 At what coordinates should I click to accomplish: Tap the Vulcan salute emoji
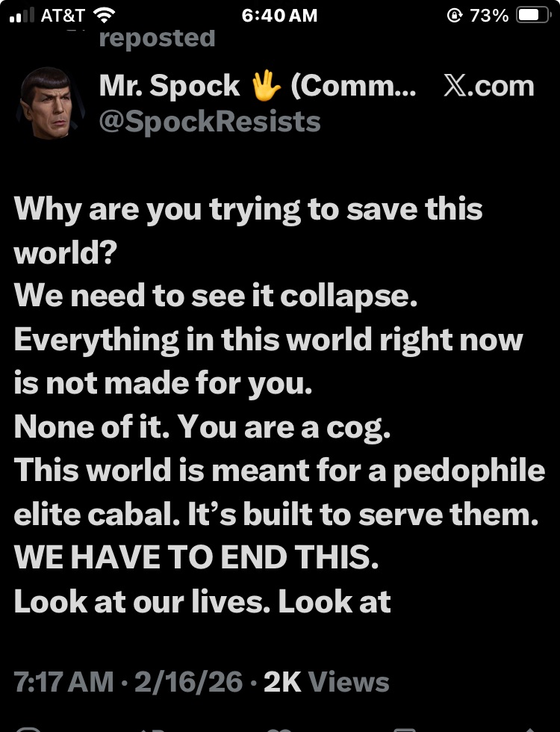pyautogui.click(x=264, y=87)
